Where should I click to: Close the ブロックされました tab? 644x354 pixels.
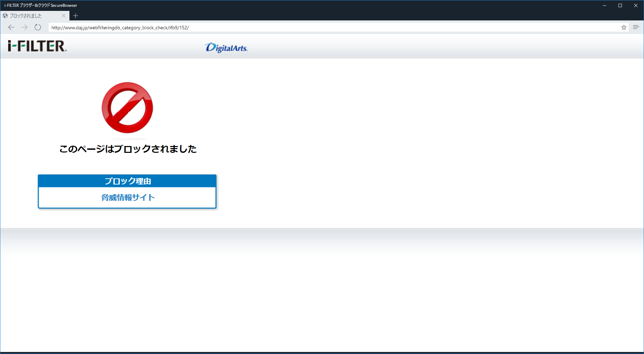coord(64,16)
